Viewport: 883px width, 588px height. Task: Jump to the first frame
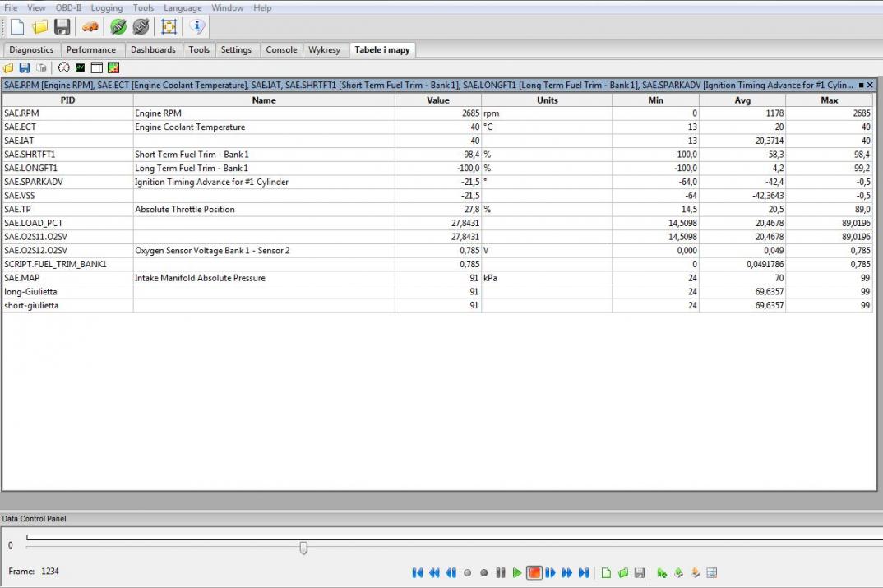coord(418,572)
